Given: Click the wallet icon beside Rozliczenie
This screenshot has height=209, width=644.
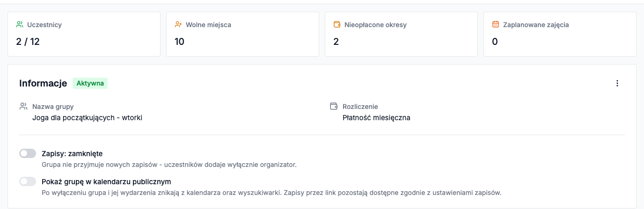Looking at the screenshot, I should click(334, 106).
